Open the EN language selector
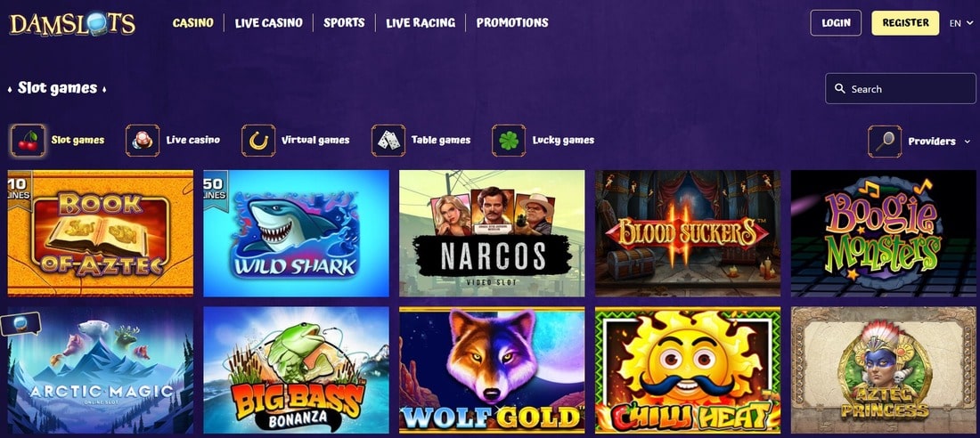980x438 pixels. click(x=960, y=23)
